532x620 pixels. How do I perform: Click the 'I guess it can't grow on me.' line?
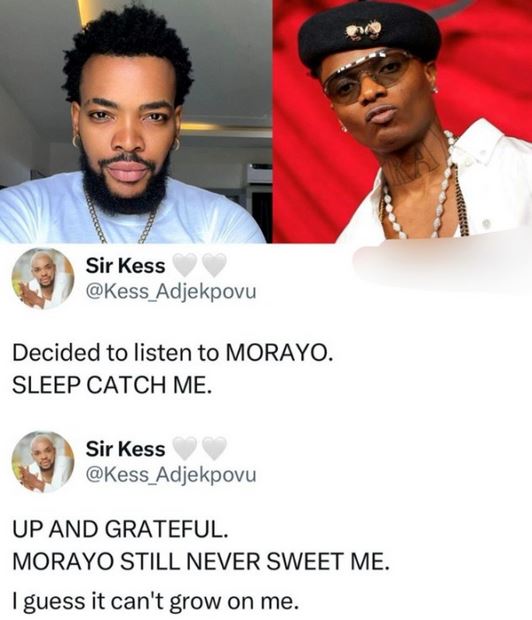(x=155, y=601)
